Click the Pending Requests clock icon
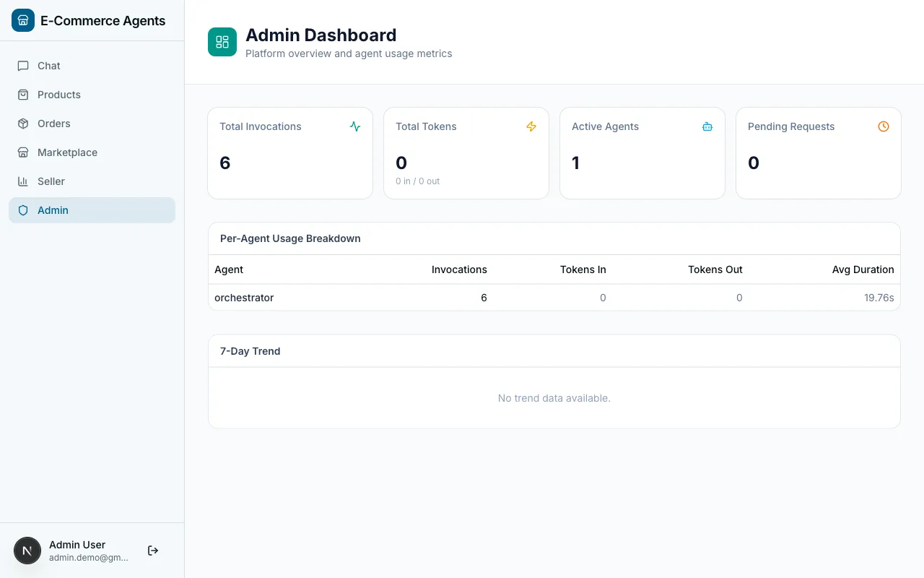924x578 pixels. tap(884, 126)
